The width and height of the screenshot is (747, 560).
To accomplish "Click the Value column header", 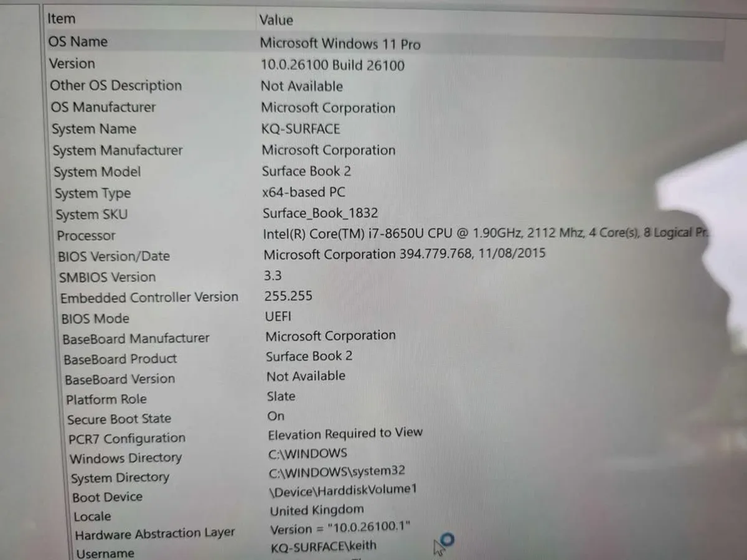I will point(276,21).
